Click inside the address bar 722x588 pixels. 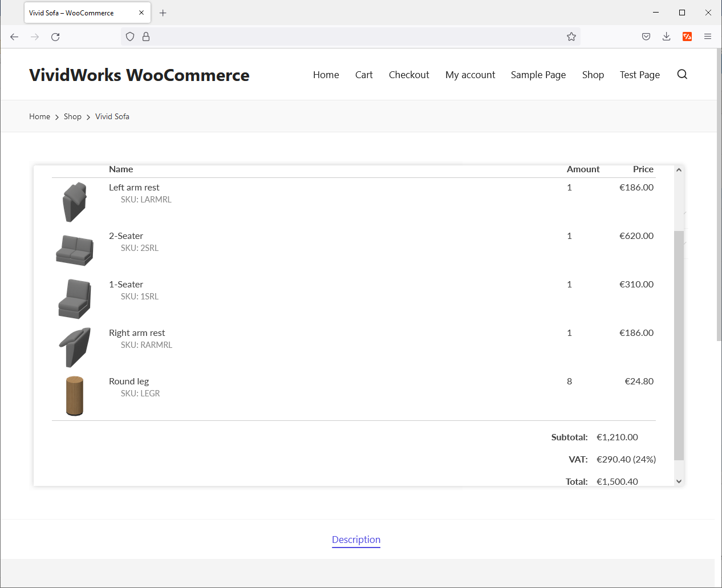point(342,37)
